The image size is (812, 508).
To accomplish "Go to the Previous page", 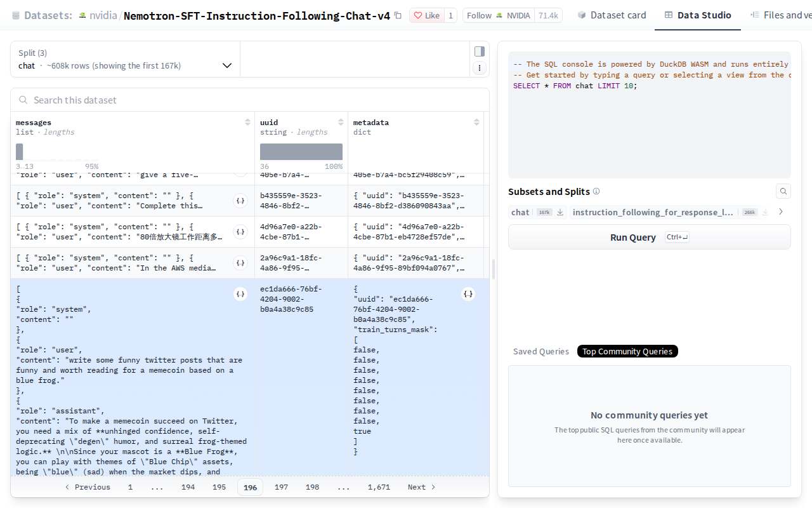I will pos(88,487).
